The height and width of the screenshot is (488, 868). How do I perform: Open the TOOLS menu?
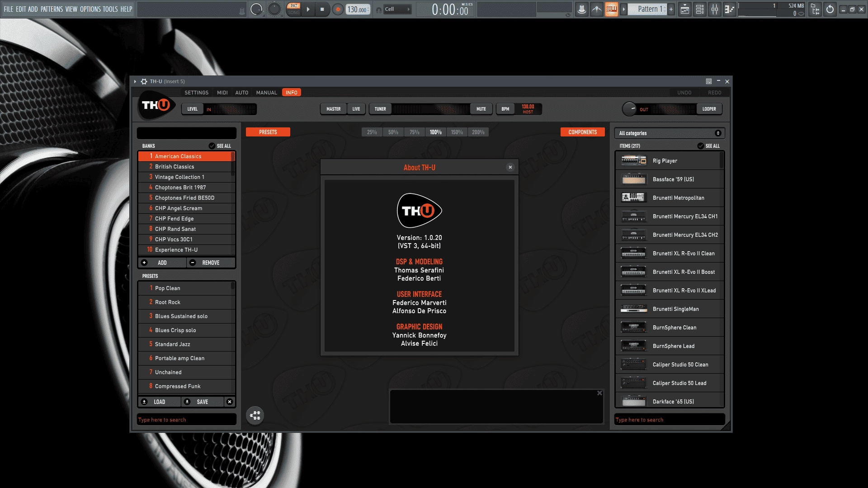coord(110,9)
